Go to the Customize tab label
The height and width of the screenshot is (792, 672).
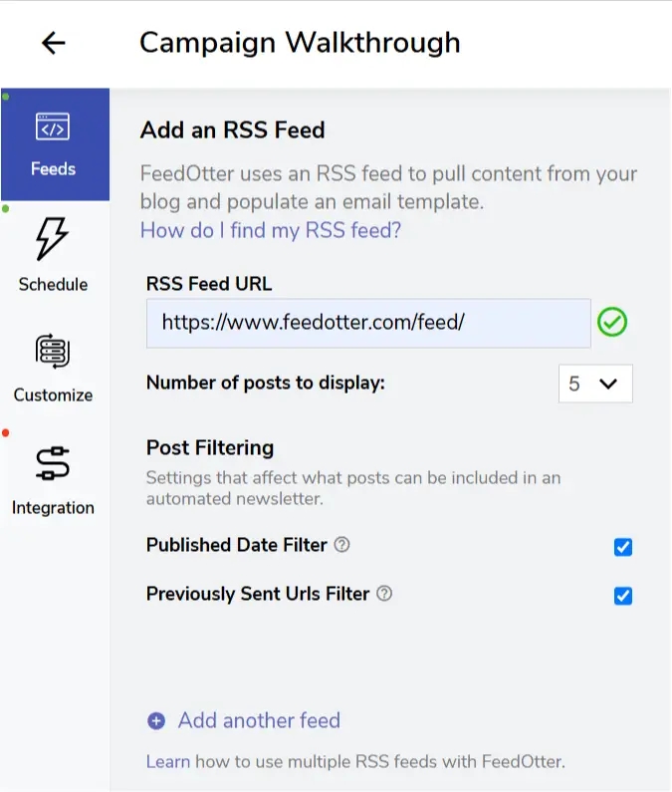point(53,396)
